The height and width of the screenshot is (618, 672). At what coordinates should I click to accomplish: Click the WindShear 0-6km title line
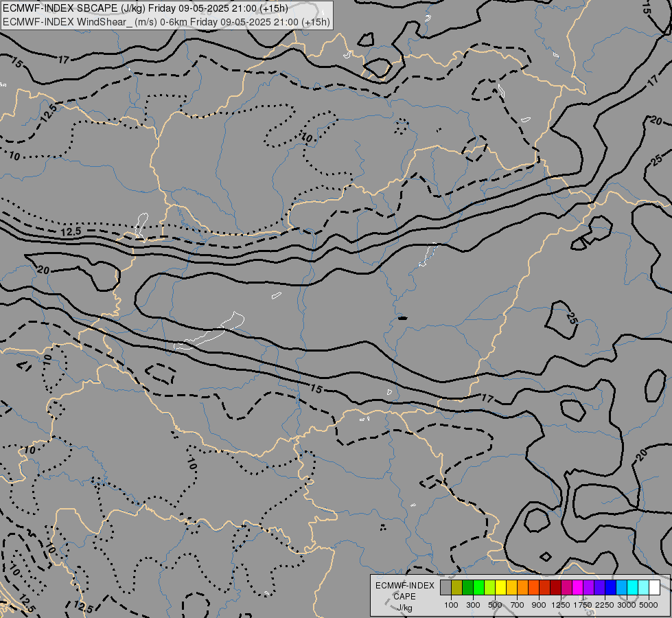166,22
